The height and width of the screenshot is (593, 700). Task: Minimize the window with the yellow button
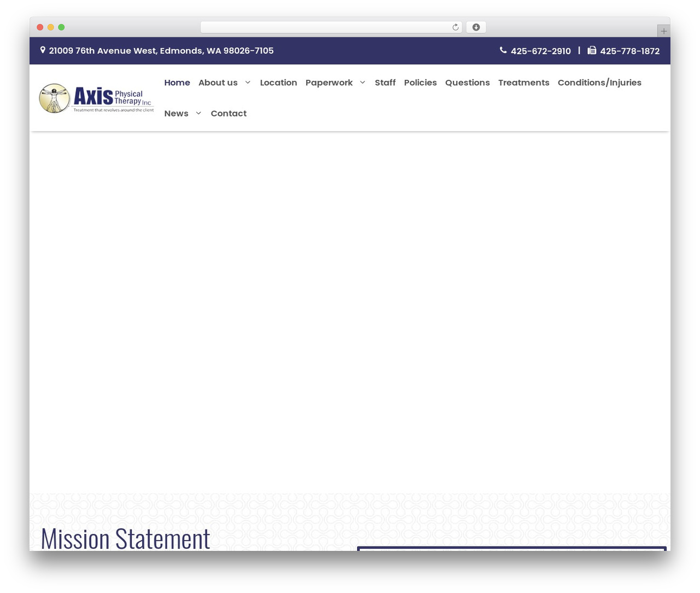click(51, 27)
